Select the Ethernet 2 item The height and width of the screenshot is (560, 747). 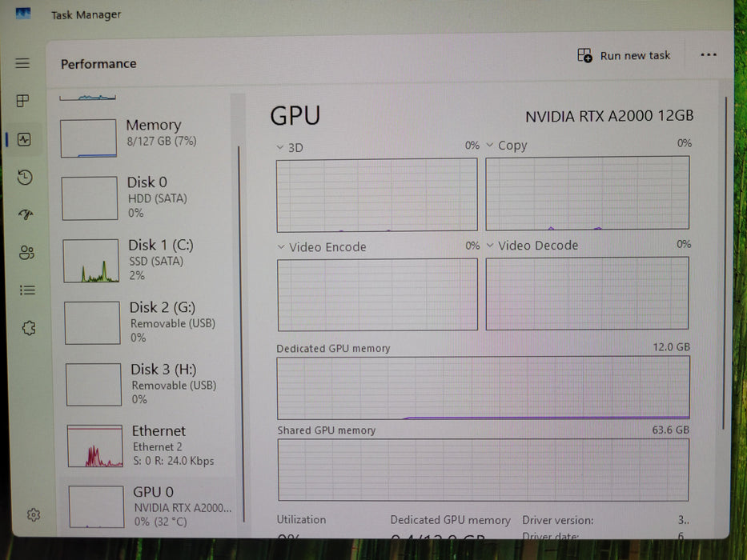pos(151,446)
